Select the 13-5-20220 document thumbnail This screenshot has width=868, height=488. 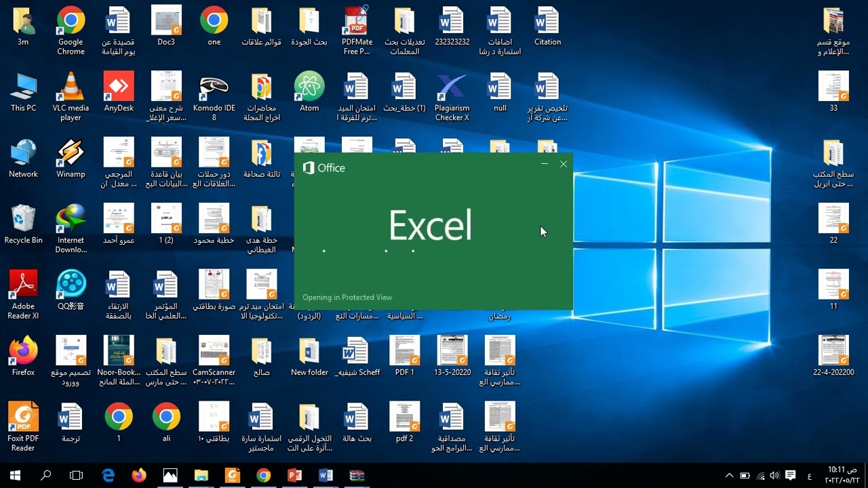(x=452, y=356)
